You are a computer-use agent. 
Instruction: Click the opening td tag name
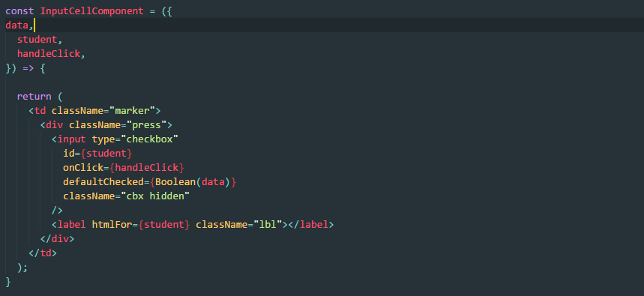pos(40,111)
